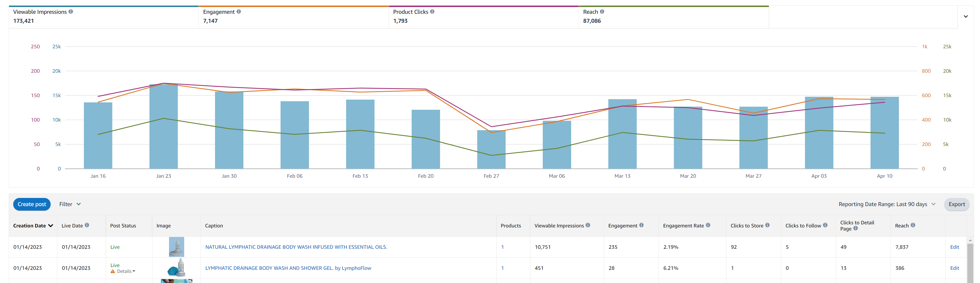Image resolution: width=980 pixels, height=283 pixels.
Task: Click the Mar 27 bar in the chart
Action: [x=753, y=138]
